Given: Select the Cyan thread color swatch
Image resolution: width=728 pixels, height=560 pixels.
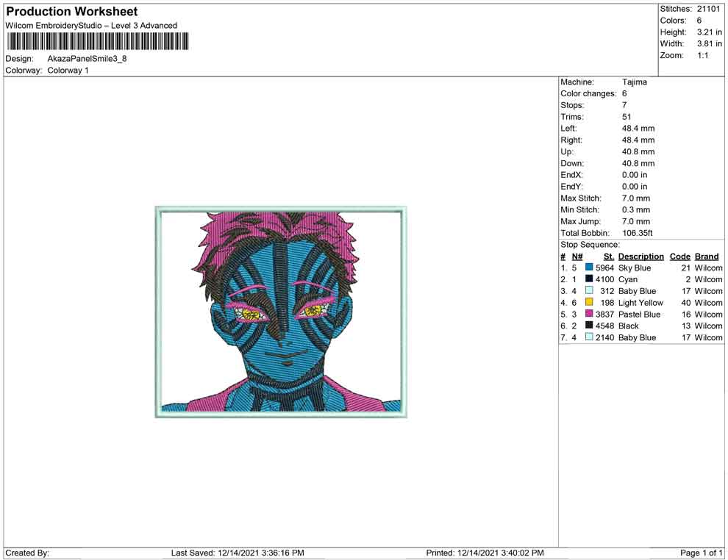Looking at the screenshot, I should [589, 279].
